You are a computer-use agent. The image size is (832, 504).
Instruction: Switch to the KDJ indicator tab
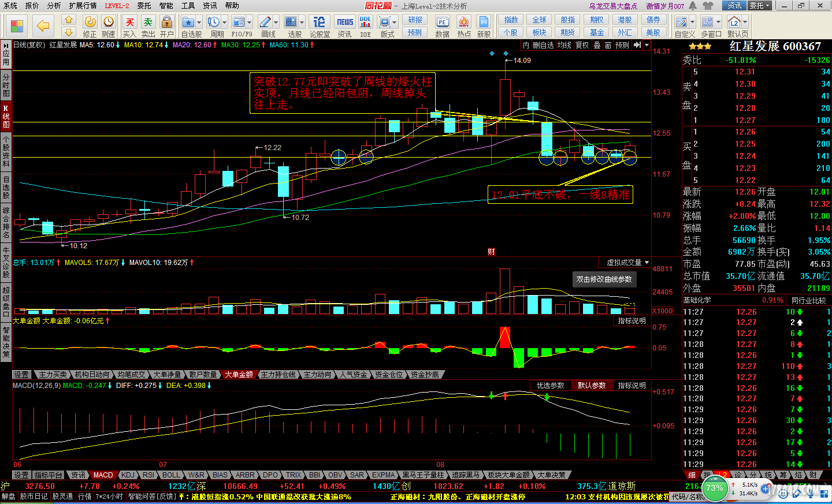128,475
